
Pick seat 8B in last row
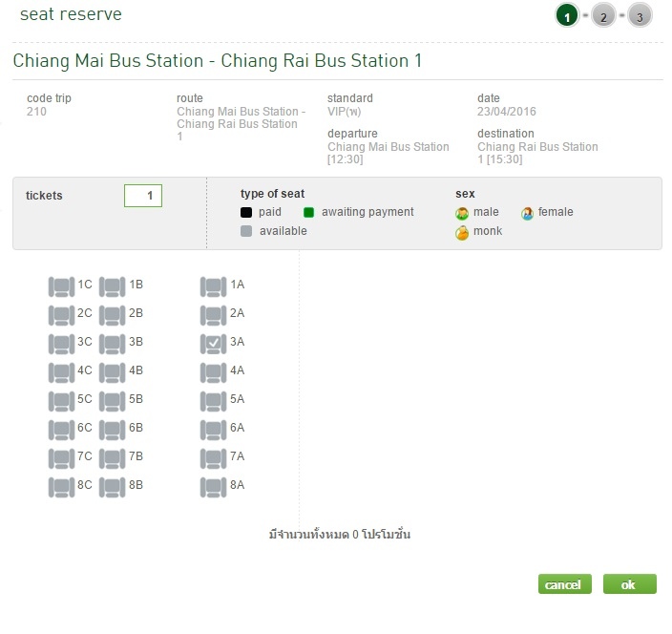(x=113, y=486)
